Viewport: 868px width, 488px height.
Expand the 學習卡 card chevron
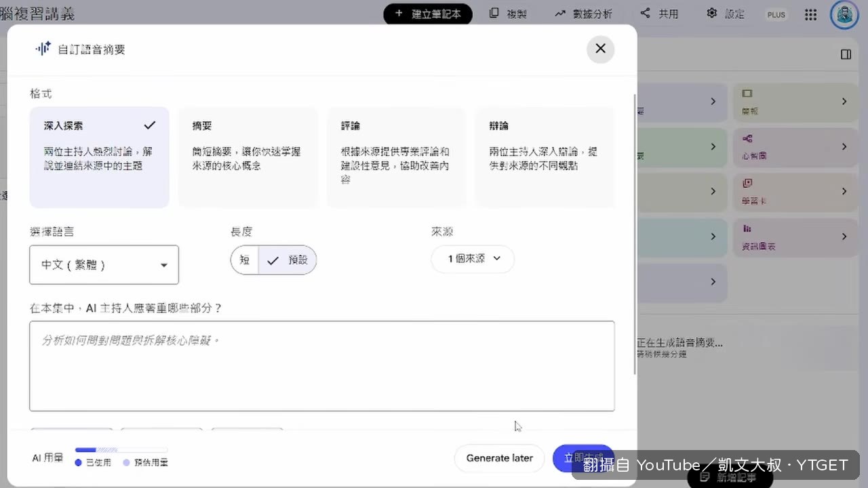(x=844, y=191)
